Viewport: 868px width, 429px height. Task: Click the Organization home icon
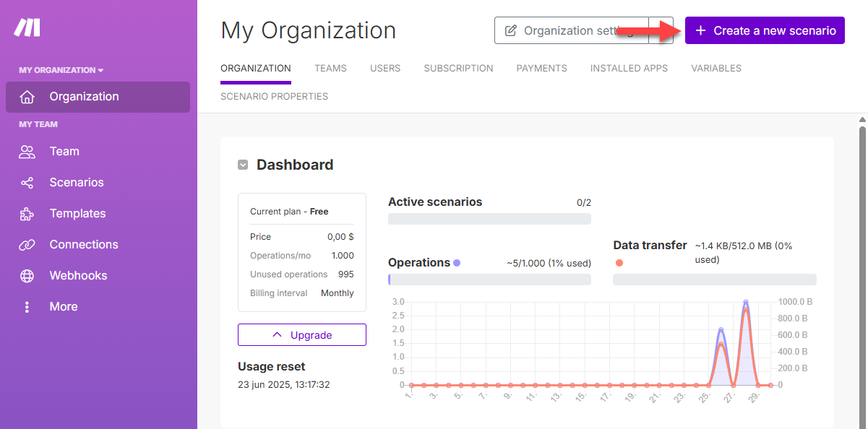tap(27, 97)
